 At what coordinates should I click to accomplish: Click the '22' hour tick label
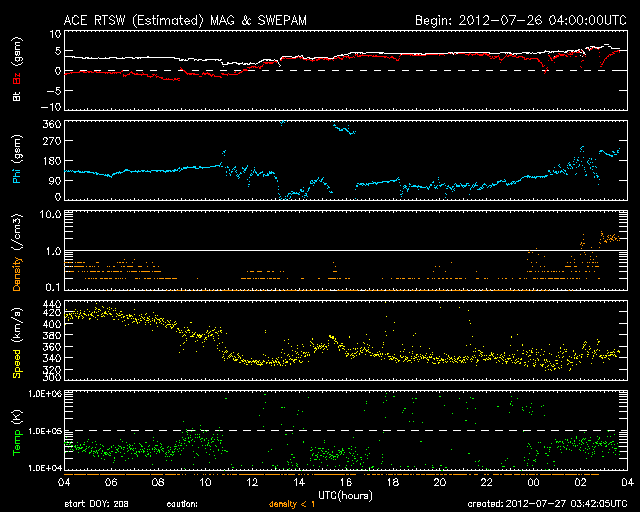click(487, 483)
